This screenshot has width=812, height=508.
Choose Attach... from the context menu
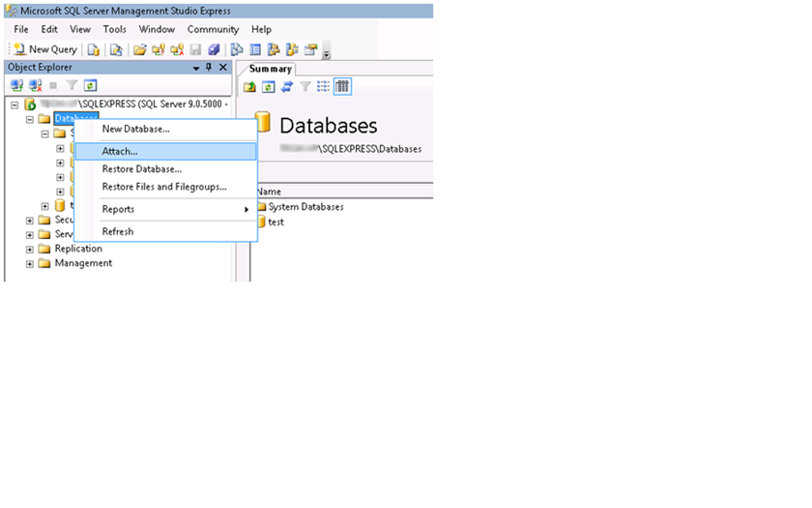point(165,151)
